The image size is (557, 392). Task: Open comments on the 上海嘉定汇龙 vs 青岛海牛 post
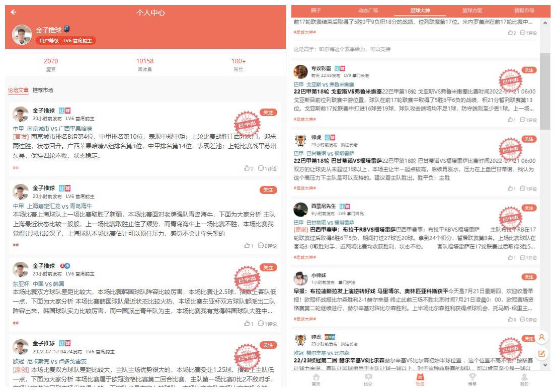[267, 245]
